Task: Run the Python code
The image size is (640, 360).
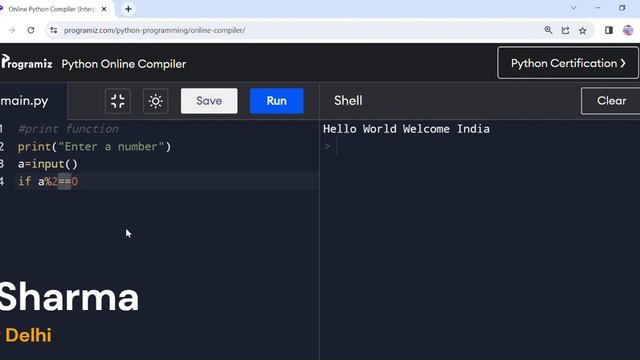Action: point(277,101)
